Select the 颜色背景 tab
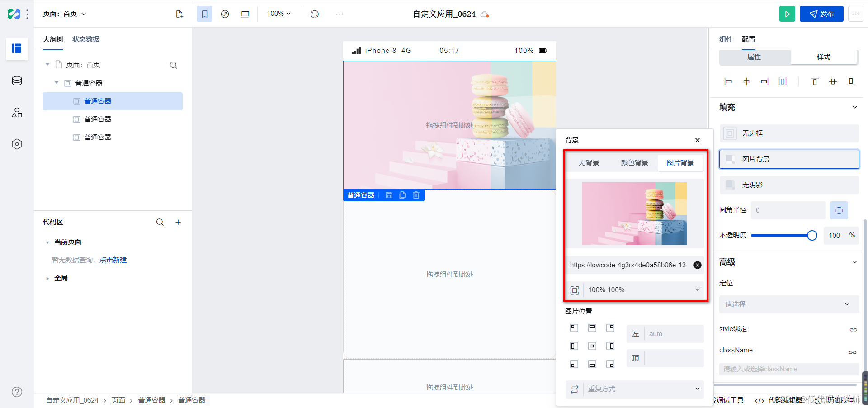The height and width of the screenshot is (408, 868). click(634, 163)
